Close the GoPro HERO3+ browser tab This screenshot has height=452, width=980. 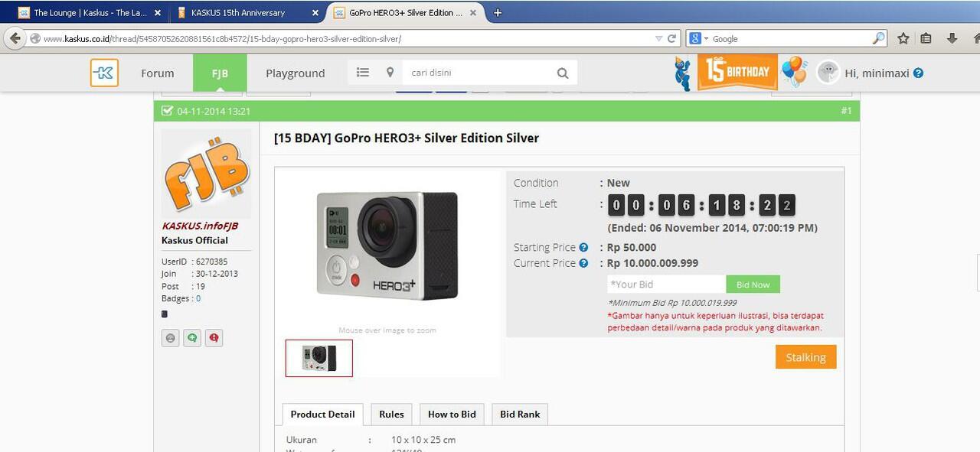(472, 13)
